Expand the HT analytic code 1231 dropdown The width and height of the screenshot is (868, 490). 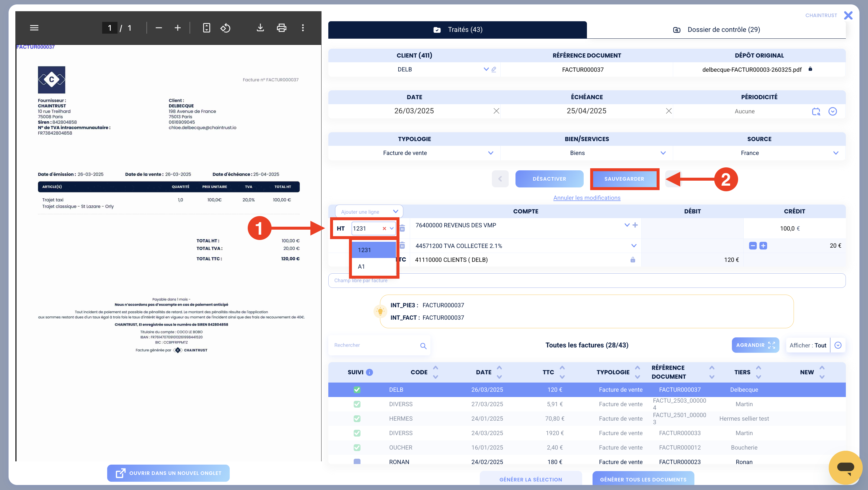click(x=391, y=228)
